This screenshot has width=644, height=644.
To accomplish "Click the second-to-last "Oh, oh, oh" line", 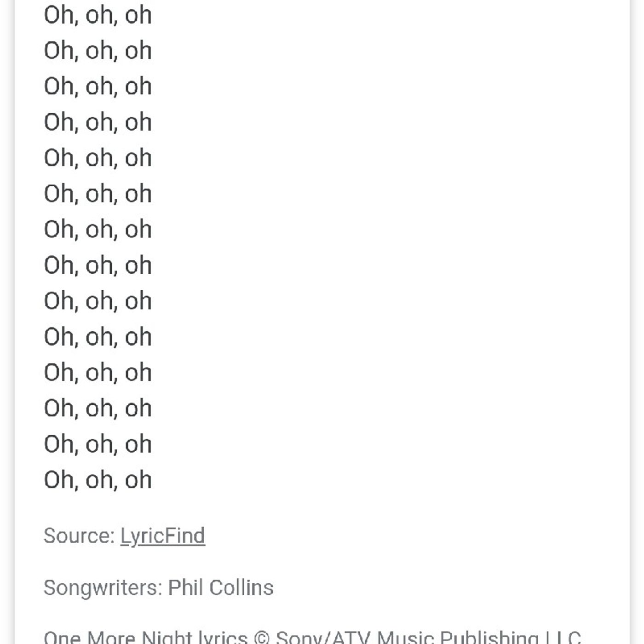I will (98, 444).
